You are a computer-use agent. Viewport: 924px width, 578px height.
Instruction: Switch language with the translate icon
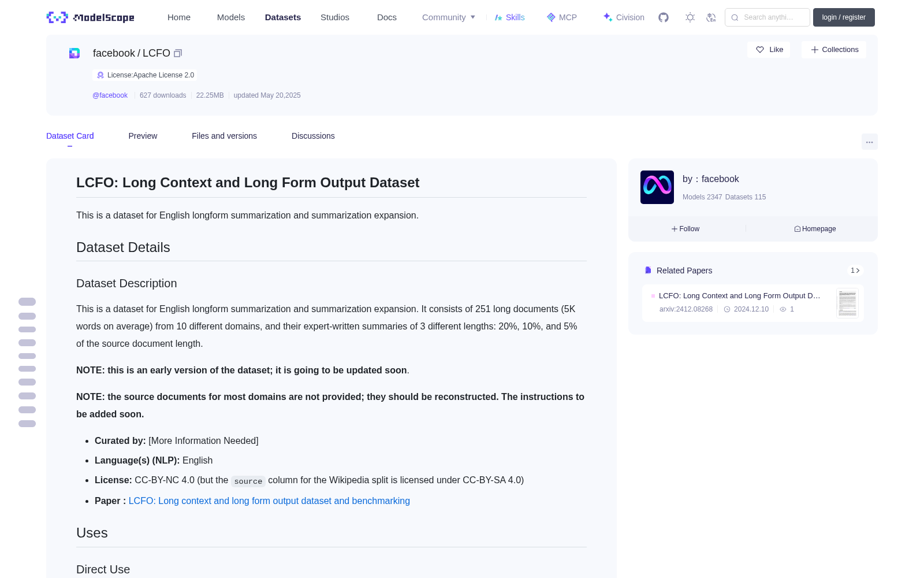click(711, 17)
